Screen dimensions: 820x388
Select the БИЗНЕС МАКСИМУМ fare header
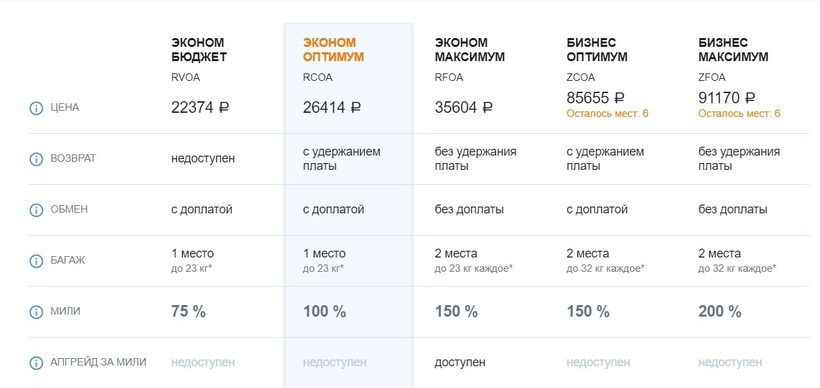click(x=733, y=50)
